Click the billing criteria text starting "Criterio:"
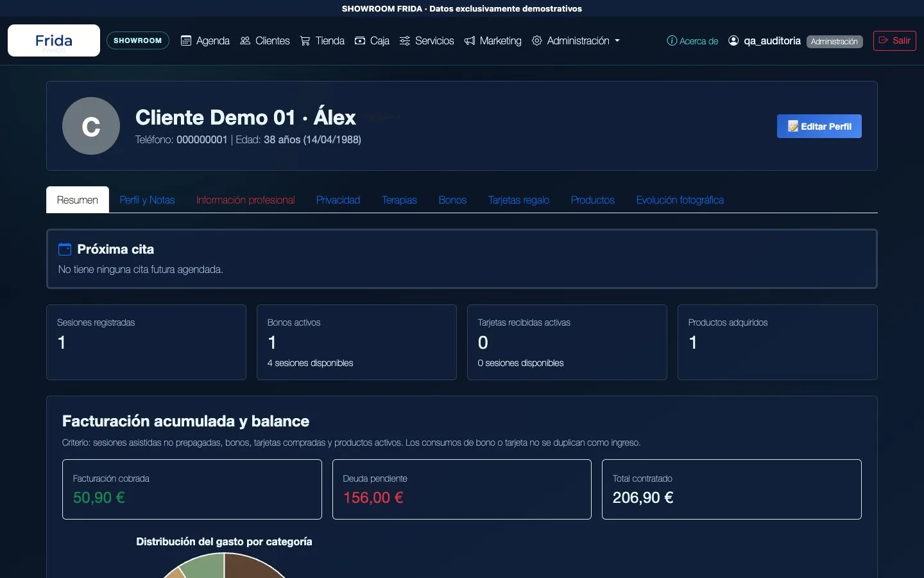 [x=351, y=442]
